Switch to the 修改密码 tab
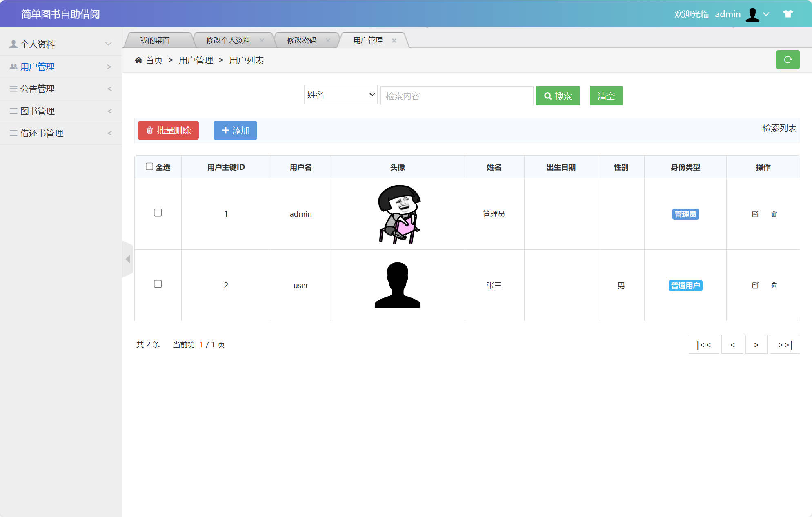The image size is (812, 517). point(303,40)
